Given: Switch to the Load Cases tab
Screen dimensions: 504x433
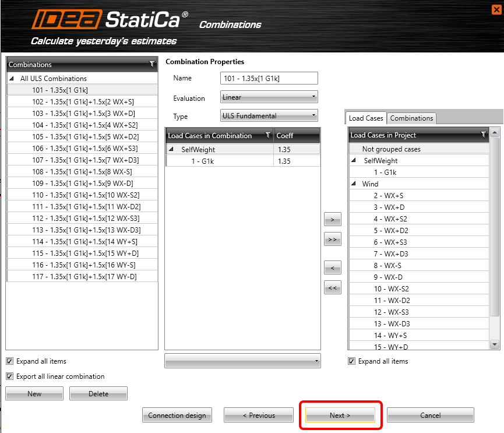Looking at the screenshot, I should (366, 118).
